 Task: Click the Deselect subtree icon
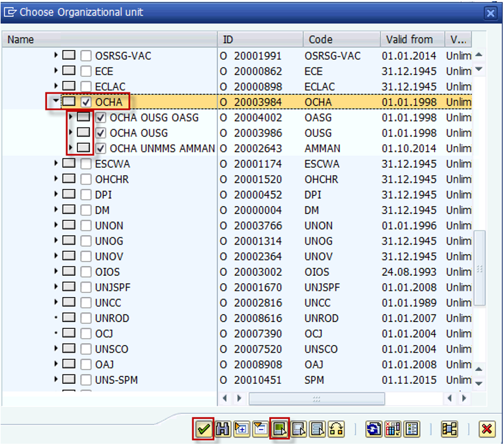click(x=299, y=429)
